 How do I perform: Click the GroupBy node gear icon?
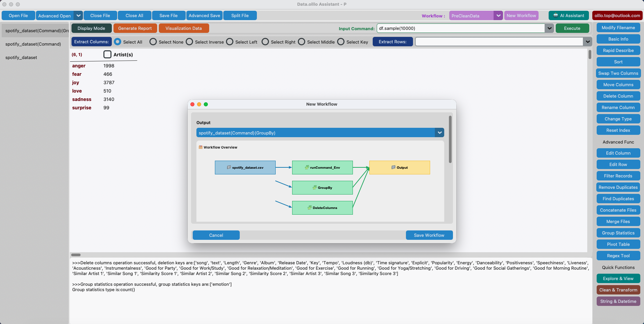pos(314,187)
